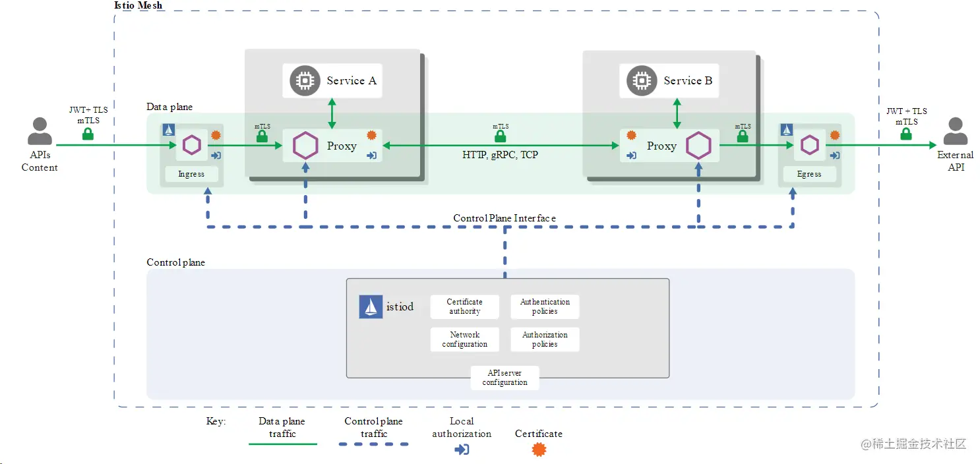Click the HTTP, gRPC, TCP label
Image resolution: width=980 pixels, height=464 pixels.
click(501, 156)
